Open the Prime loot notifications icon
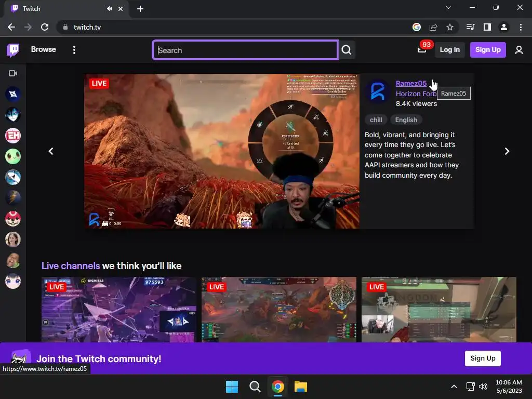532x399 pixels. (422, 50)
